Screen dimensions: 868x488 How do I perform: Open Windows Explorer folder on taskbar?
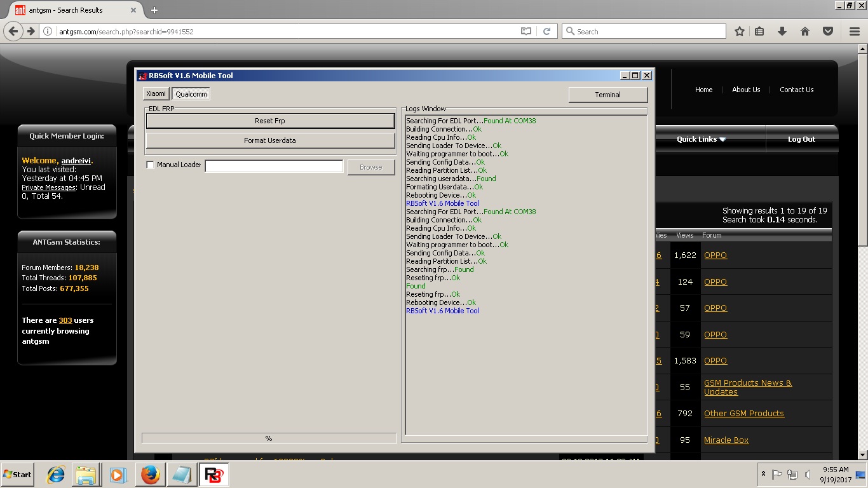86,475
